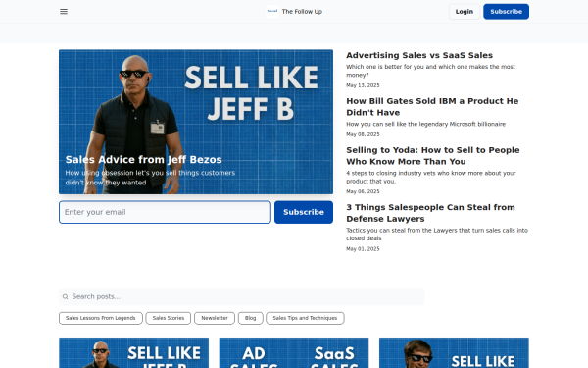Open 3 Things Salespeople Can Steal article
The height and width of the screenshot is (368, 588).
430,213
